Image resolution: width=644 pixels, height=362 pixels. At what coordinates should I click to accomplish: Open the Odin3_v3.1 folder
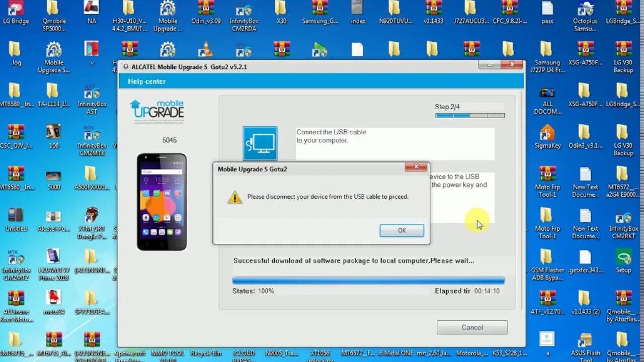[585, 137]
